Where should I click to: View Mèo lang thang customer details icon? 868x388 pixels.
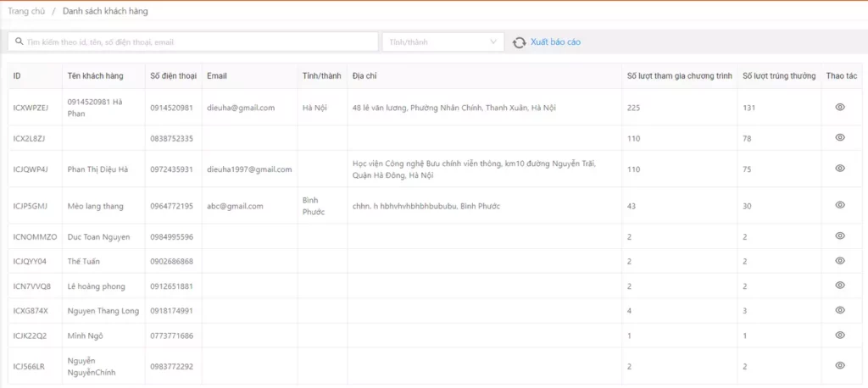[840, 205]
